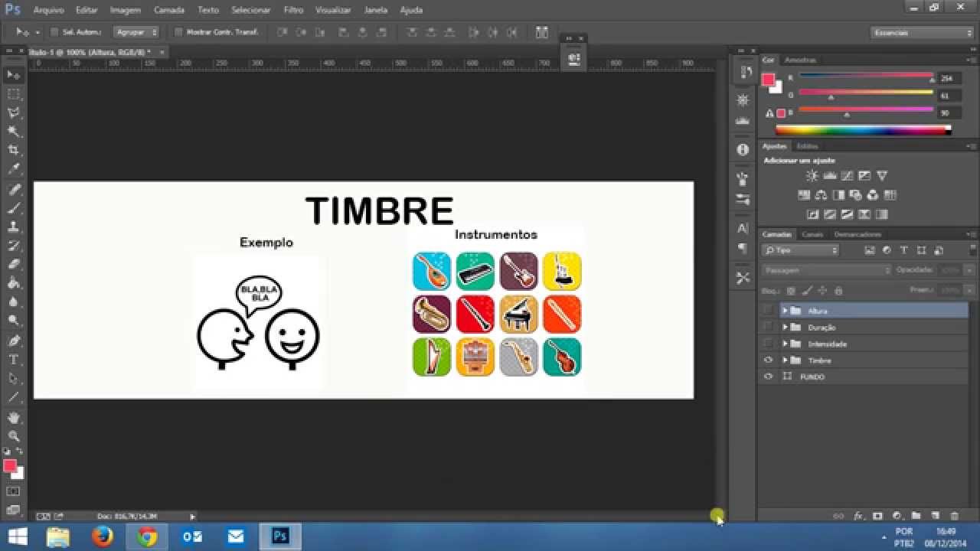Hide the Timbre layer group

768,360
